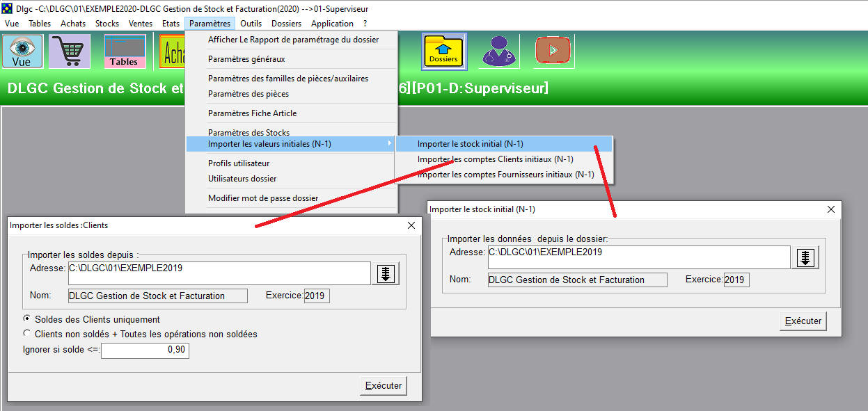
Task: Click browse folder icon in stock initial dialog
Action: tap(805, 257)
